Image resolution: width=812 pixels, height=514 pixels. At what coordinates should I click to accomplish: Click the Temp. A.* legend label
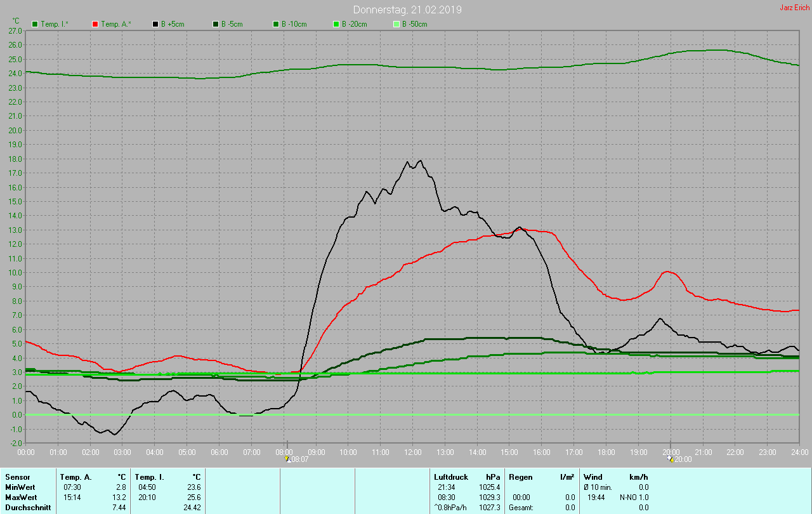click(115, 24)
